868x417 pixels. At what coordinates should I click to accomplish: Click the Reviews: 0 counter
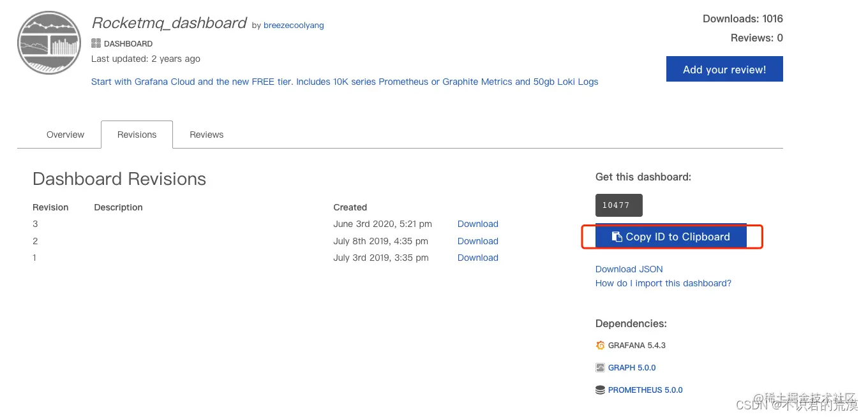pos(757,38)
